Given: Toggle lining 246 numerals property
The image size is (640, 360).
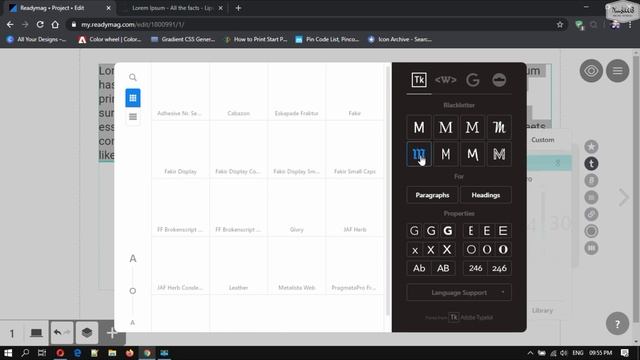Looking at the screenshot, I should tap(475, 268).
